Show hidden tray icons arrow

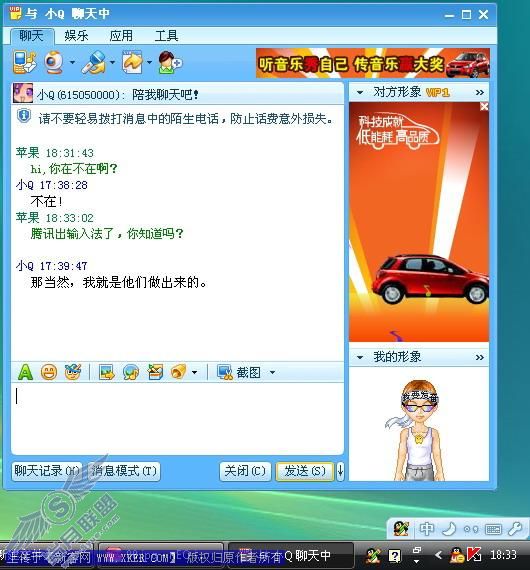tap(439, 555)
